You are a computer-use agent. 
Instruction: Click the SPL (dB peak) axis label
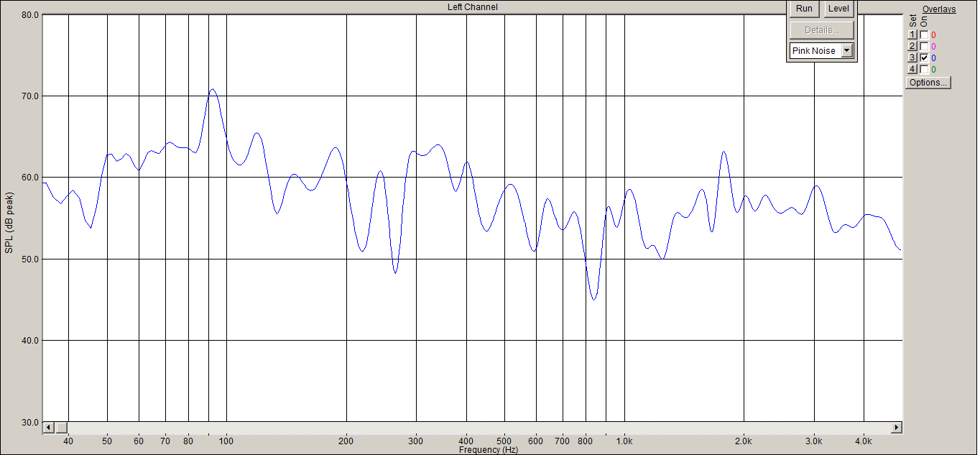coord(9,223)
